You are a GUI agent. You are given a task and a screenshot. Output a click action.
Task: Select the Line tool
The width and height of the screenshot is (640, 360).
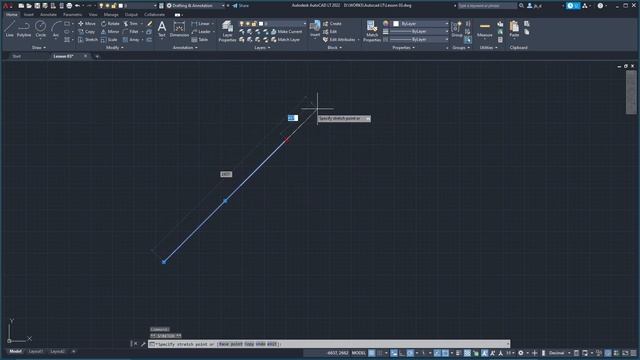9,29
